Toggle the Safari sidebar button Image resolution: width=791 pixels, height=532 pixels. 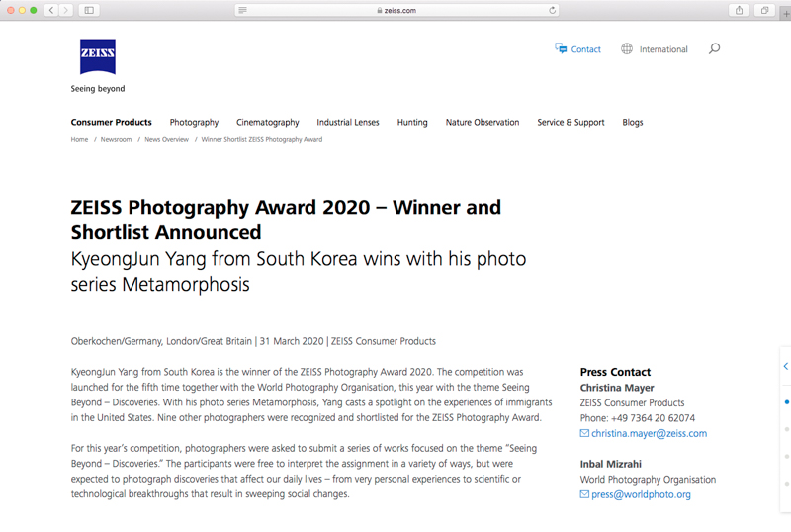tap(89, 10)
